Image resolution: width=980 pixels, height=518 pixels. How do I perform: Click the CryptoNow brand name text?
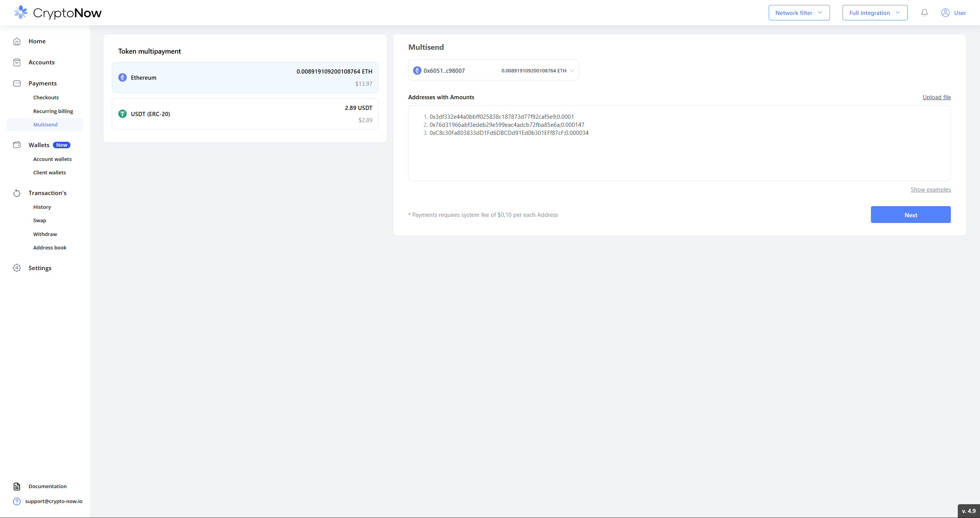(67, 13)
